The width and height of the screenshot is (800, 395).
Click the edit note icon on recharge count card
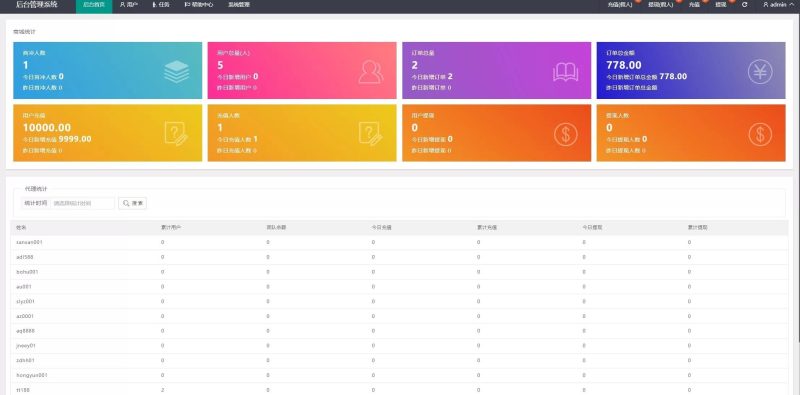click(370, 134)
